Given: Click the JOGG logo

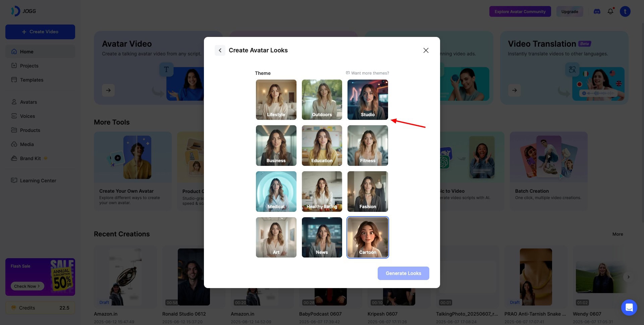Looking at the screenshot, I should [23, 11].
